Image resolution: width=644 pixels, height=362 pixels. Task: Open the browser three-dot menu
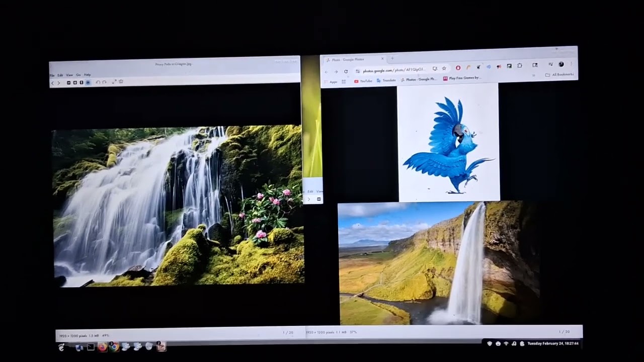tap(571, 64)
